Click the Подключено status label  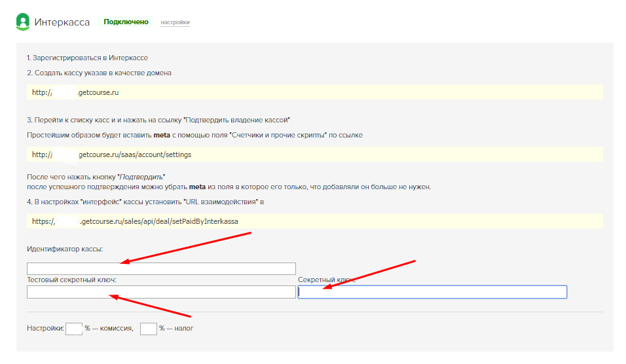(x=126, y=22)
